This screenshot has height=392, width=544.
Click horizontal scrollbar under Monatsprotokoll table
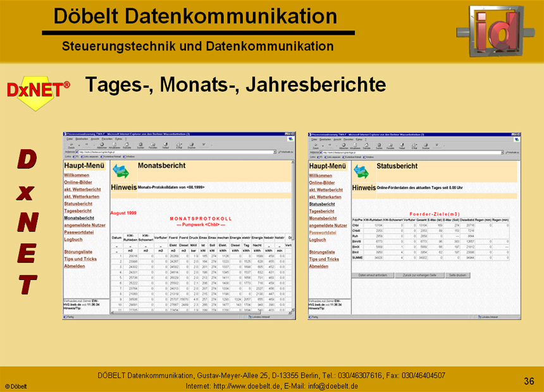(202, 312)
